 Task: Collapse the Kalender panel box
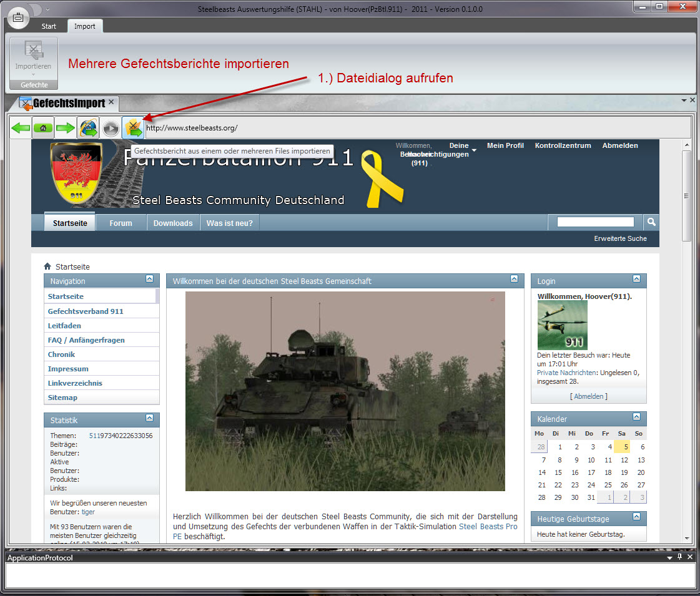[636, 417]
